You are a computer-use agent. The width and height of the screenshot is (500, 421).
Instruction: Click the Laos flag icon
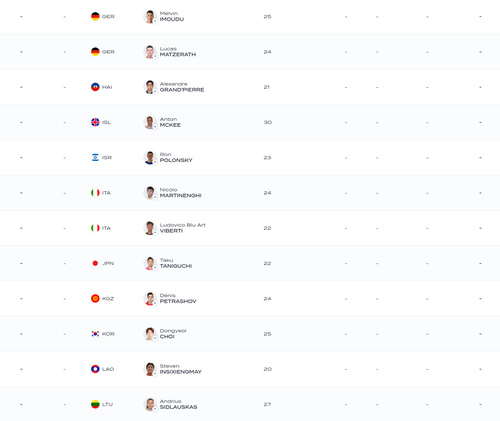coord(95,369)
